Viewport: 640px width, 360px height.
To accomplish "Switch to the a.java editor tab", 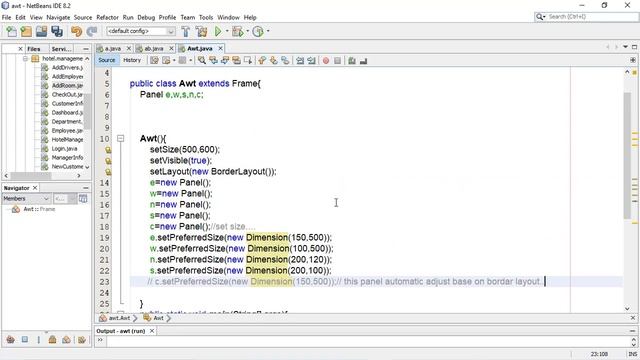I will coord(113,49).
